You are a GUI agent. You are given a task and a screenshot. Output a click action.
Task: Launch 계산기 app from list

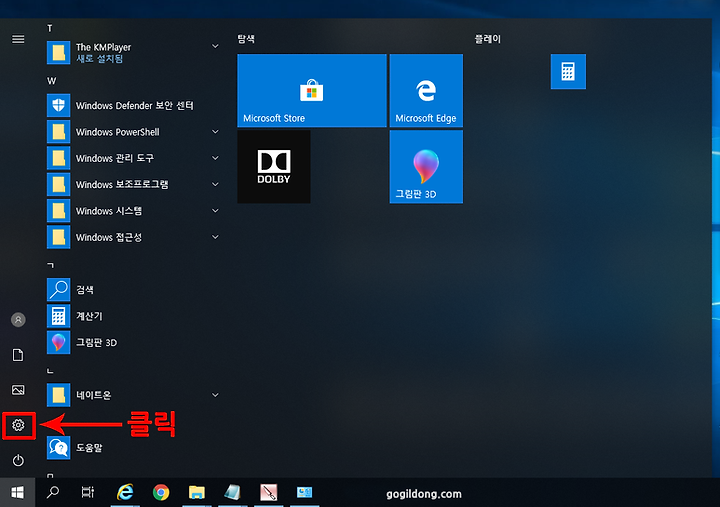[x=134, y=316]
